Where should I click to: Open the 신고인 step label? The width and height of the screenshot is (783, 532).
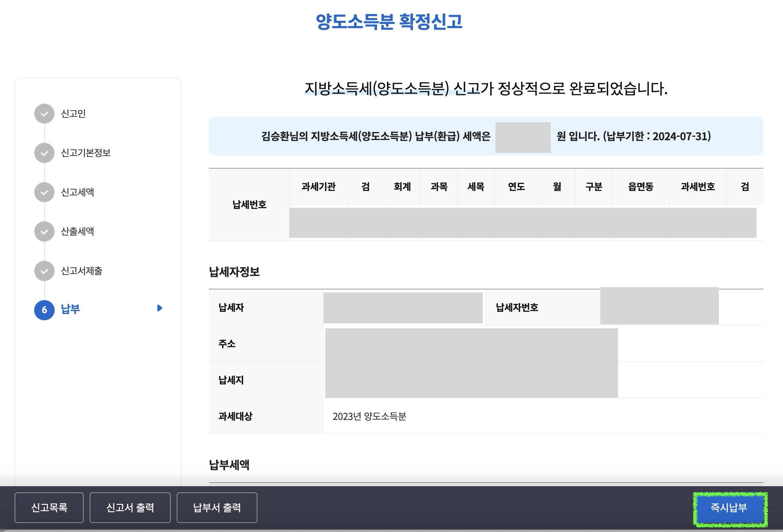tap(73, 114)
